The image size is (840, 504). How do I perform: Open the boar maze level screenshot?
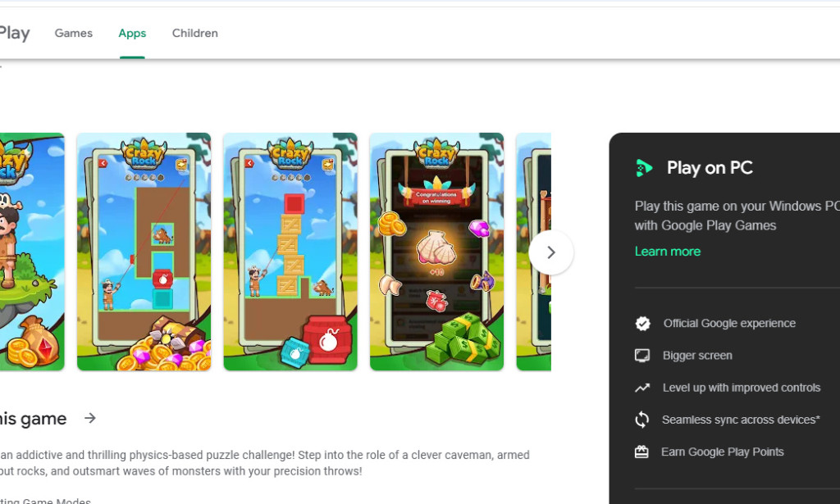click(144, 252)
